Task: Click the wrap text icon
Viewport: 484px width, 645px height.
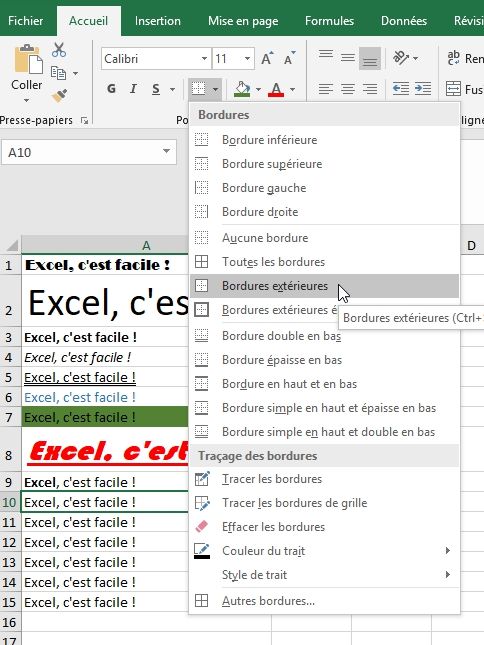Action: tap(454, 58)
